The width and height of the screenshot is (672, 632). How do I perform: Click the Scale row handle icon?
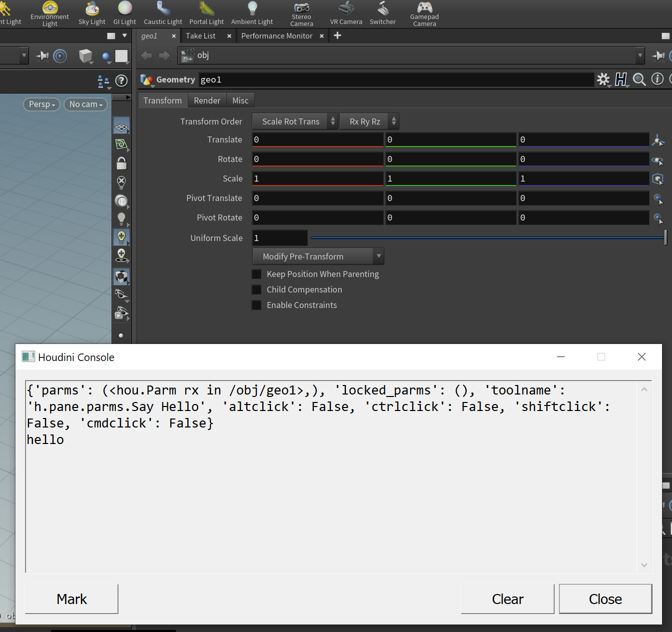tap(658, 179)
